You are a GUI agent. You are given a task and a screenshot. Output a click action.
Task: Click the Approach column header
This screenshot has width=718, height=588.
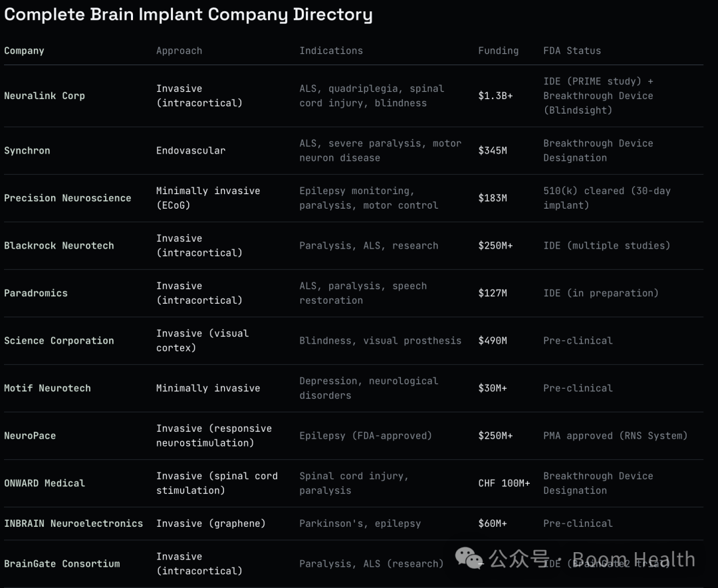pyautogui.click(x=179, y=50)
